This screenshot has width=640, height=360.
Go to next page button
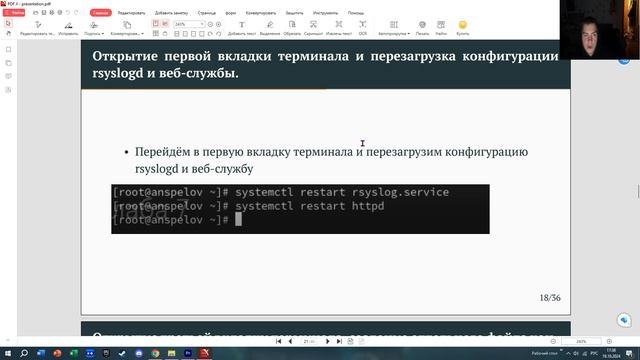pyautogui.click(x=327, y=341)
